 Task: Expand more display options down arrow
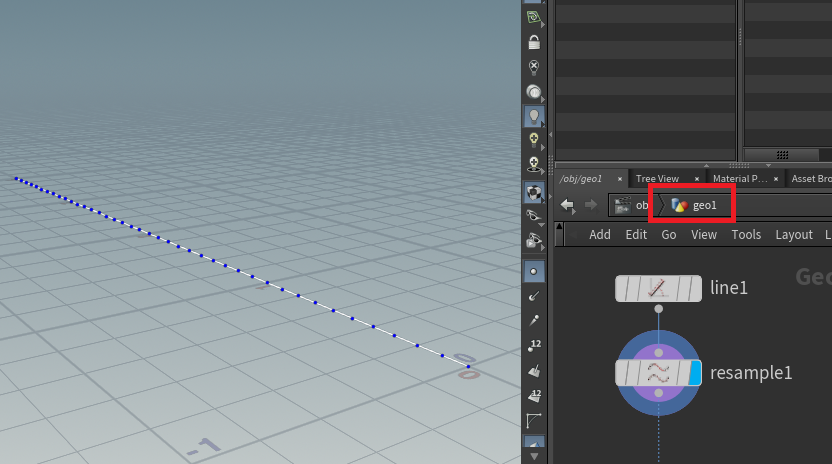tap(534, 456)
